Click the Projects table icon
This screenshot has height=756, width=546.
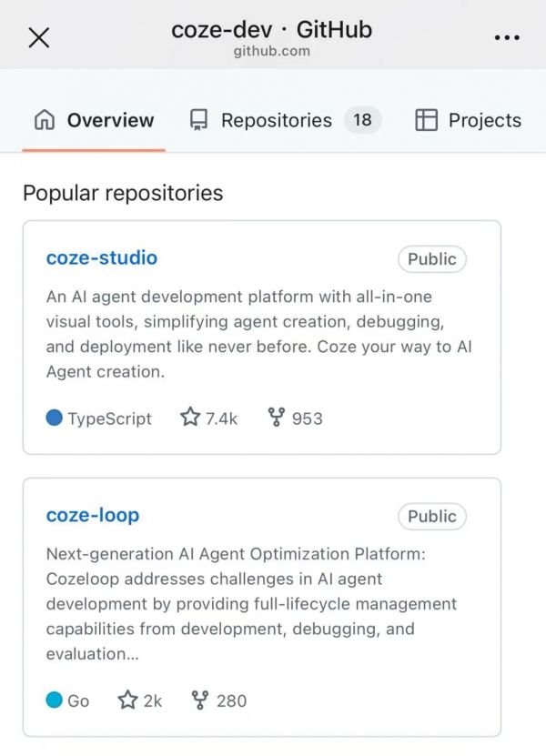tap(426, 120)
